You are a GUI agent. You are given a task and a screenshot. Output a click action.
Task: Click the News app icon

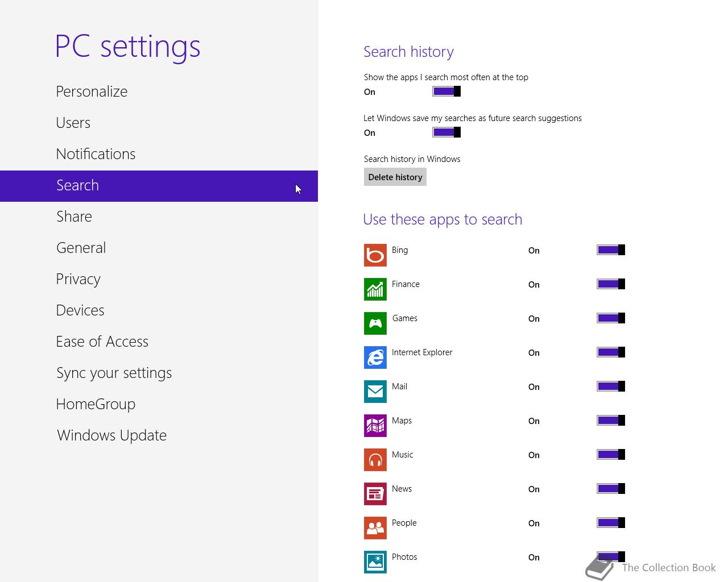[x=375, y=494]
